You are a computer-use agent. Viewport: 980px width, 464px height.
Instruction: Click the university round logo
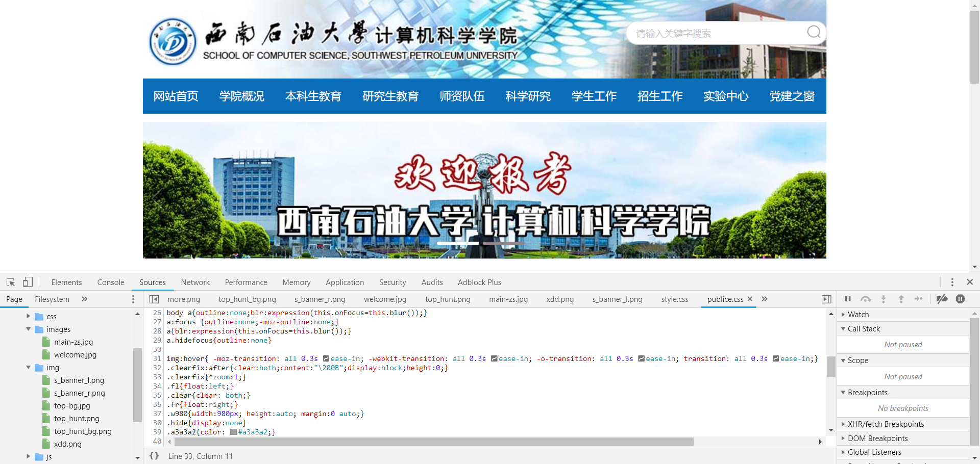coord(173,42)
